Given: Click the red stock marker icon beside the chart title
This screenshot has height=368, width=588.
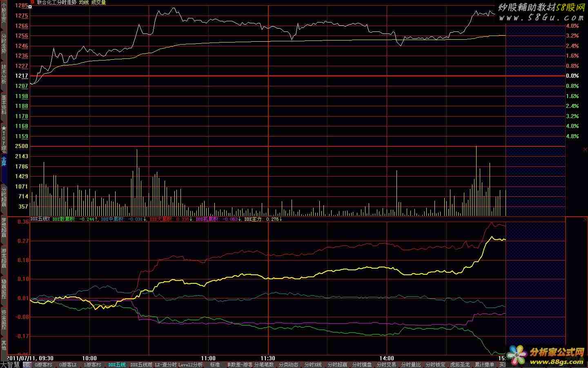Looking at the screenshot, I should coord(33,2).
